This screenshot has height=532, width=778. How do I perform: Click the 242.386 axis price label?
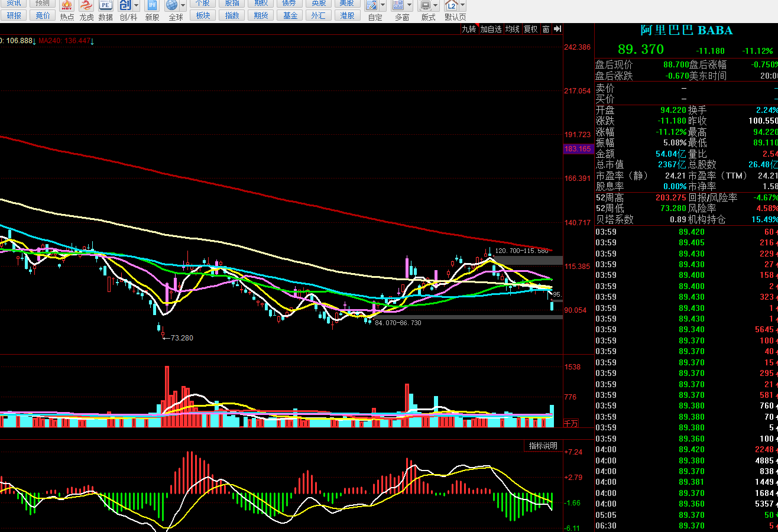click(578, 47)
